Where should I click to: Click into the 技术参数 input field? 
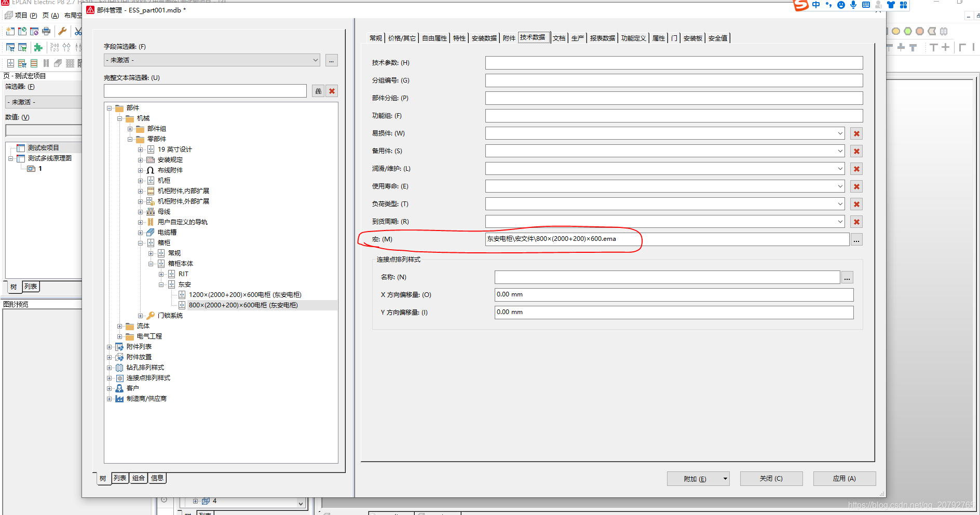673,63
